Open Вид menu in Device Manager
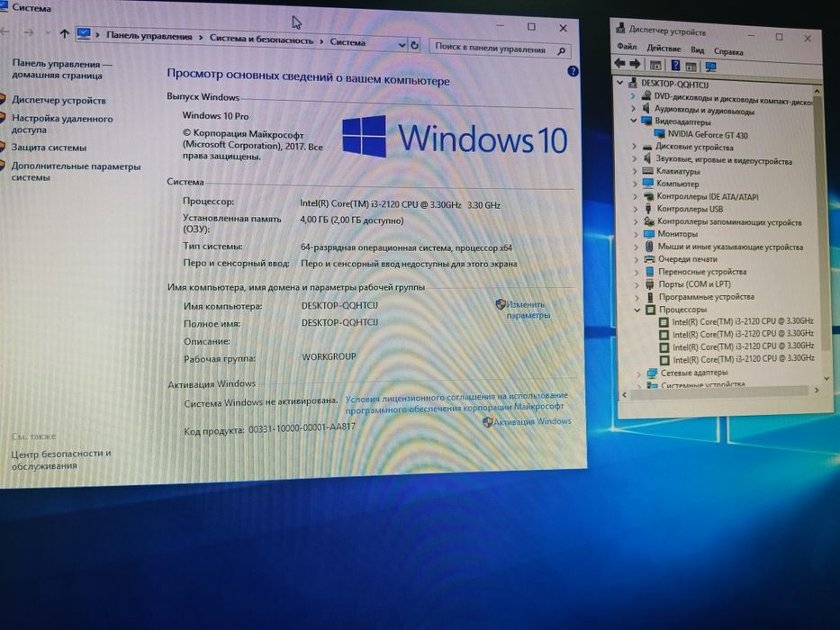Image resolution: width=840 pixels, height=630 pixels. (x=697, y=49)
